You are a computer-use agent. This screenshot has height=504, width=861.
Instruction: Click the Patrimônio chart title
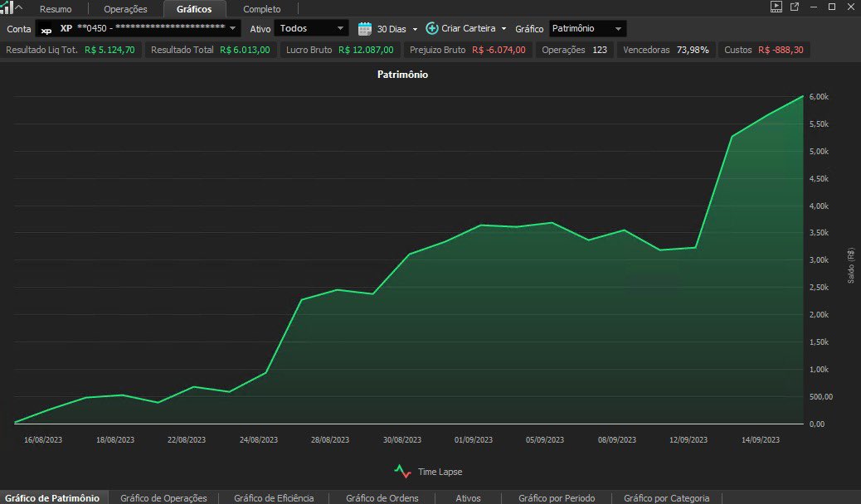402,74
